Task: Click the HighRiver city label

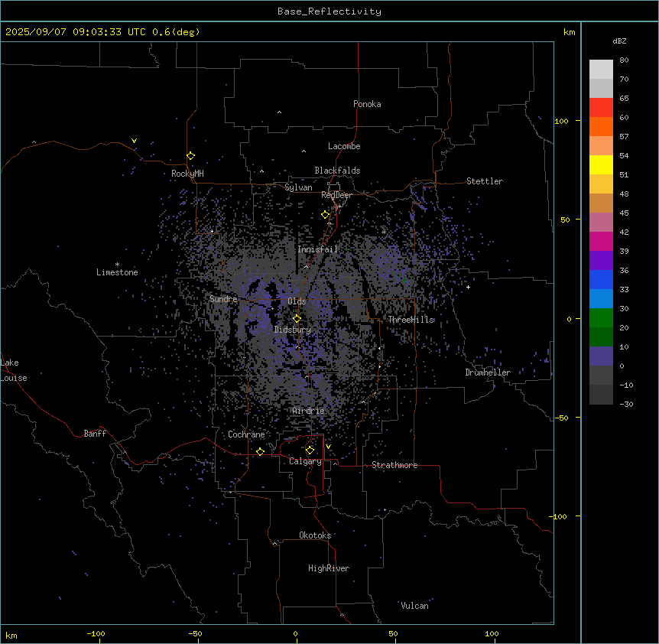Action: (329, 568)
